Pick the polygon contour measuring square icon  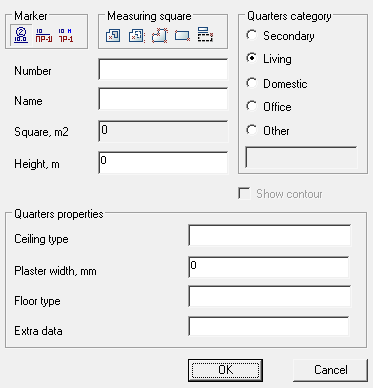click(x=159, y=35)
